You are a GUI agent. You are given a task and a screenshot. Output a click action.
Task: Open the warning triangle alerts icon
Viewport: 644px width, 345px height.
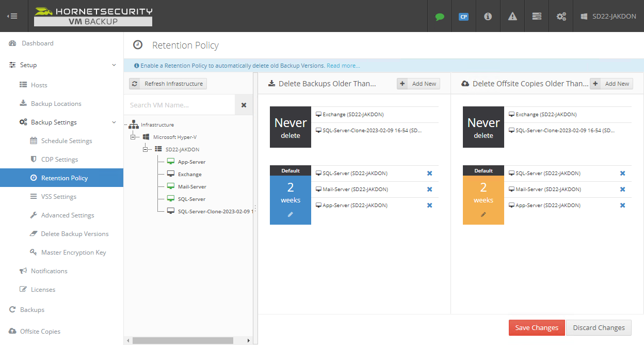(x=512, y=16)
